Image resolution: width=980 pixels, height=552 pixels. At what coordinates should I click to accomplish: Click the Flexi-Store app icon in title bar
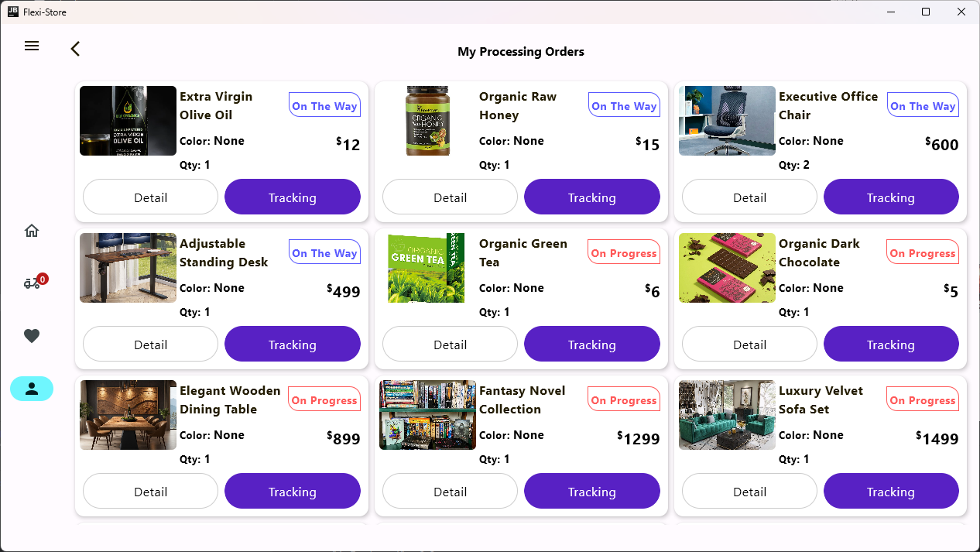pyautogui.click(x=12, y=12)
